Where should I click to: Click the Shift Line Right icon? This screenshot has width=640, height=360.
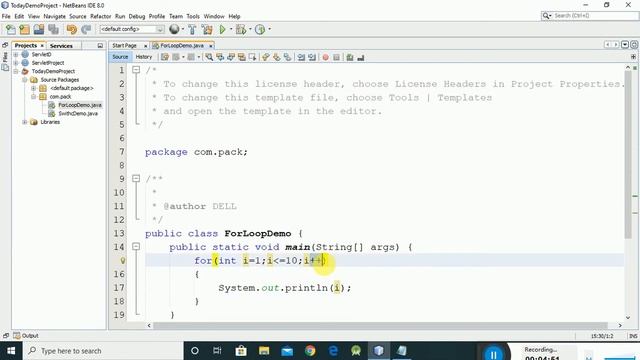(x=312, y=57)
